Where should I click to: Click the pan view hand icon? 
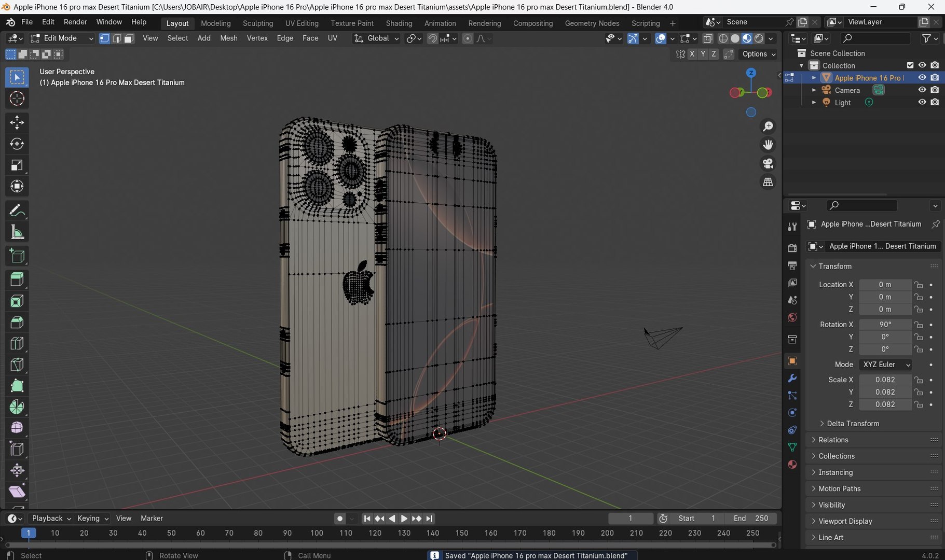pyautogui.click(x=768, y=145)
